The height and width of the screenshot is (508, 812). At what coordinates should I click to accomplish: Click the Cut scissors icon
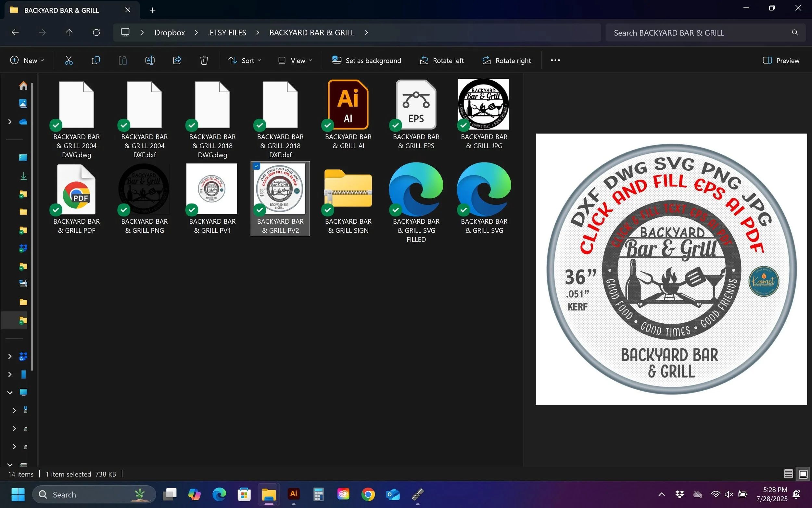(x=69, y=60)
